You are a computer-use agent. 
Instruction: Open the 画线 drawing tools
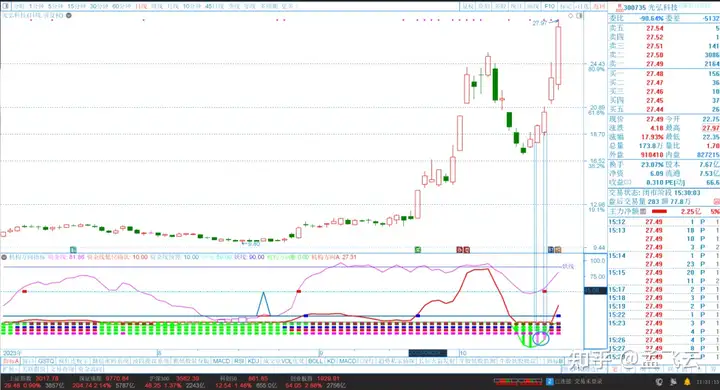click(533, 6)
